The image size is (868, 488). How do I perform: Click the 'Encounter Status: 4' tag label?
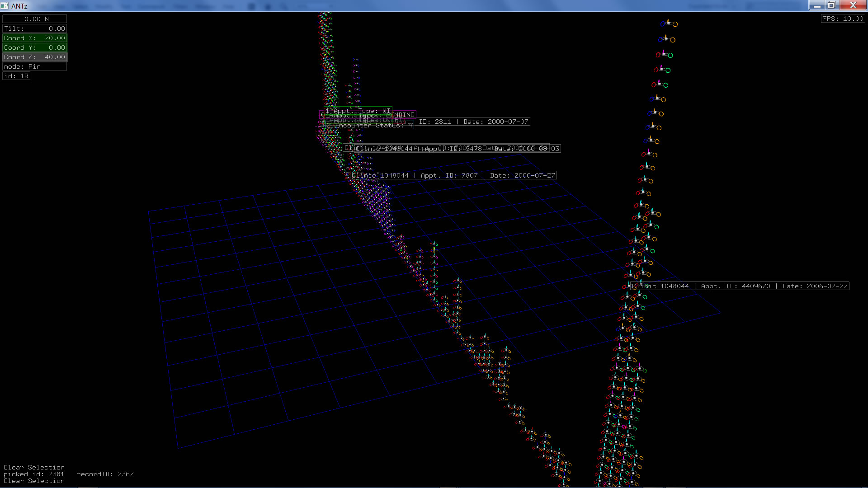click(369, 126)
